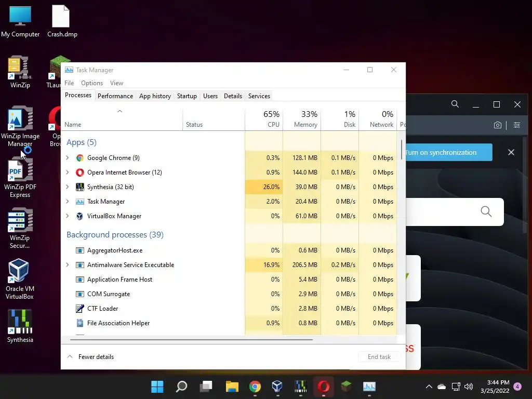Sort processes by Network column header
This screenshot has height=399, width=532.
pyautogui.click(x=378, y=119)
